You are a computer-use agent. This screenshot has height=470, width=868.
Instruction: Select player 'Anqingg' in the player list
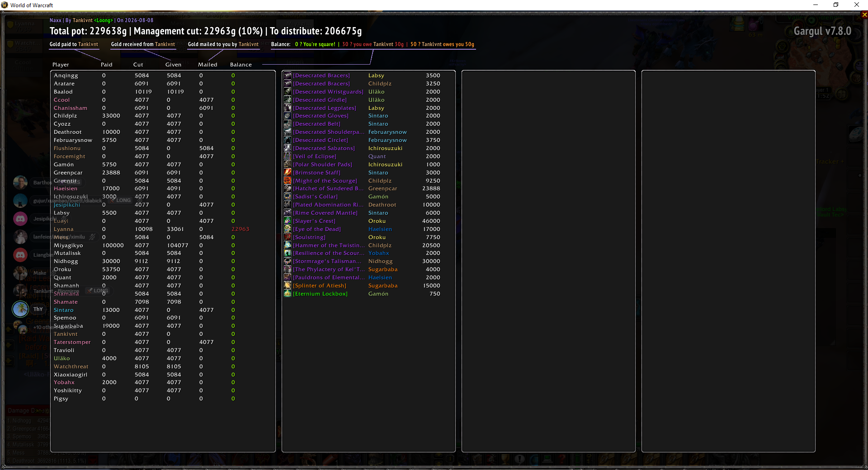66,75
